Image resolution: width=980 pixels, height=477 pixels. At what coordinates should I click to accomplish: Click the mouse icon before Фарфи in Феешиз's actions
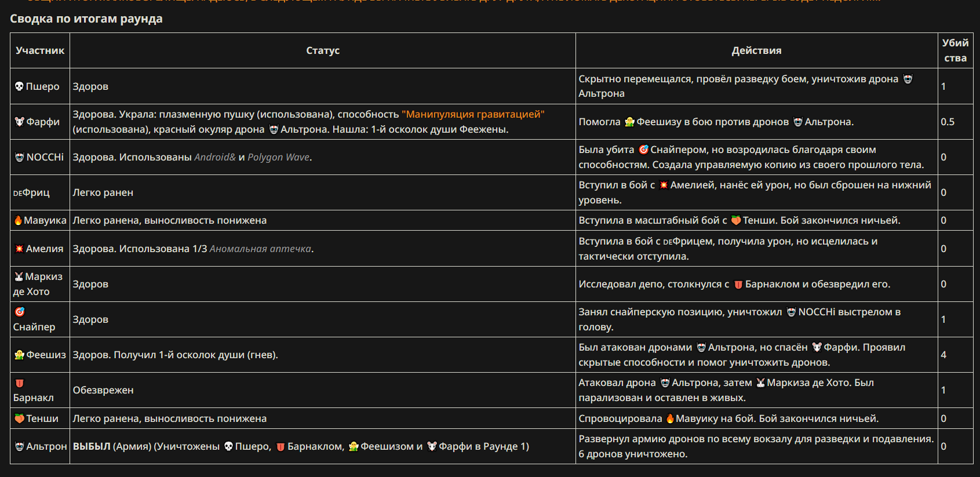[817, 347]
